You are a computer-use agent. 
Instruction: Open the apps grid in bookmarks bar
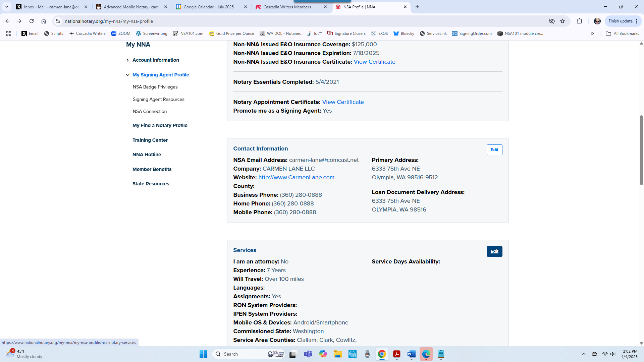point(9,34)
